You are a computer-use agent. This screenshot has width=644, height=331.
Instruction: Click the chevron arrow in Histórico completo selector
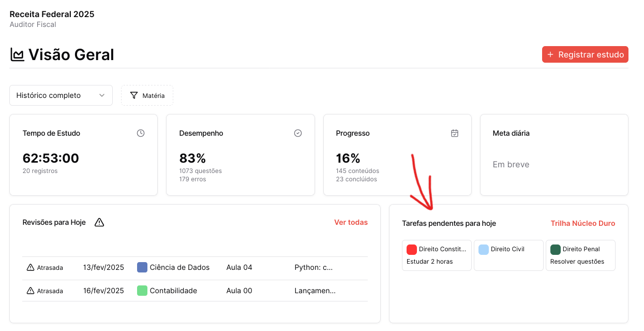tap(102, 95)
